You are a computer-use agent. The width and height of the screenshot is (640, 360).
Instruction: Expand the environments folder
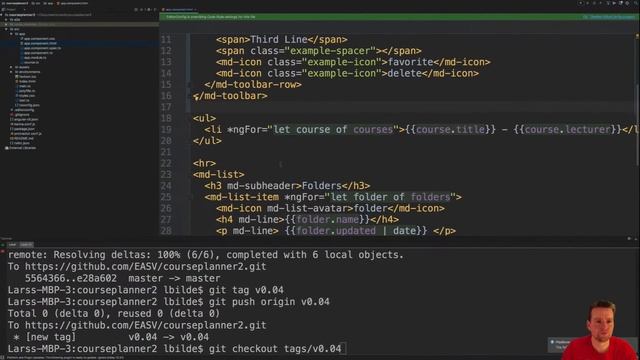point(11,72)
